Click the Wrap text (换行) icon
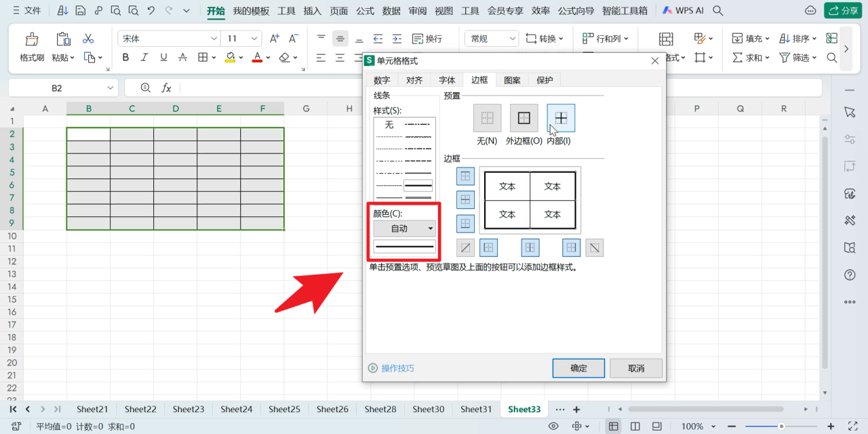Viewport: 868px width, 434px height. (x=426, y=39)
